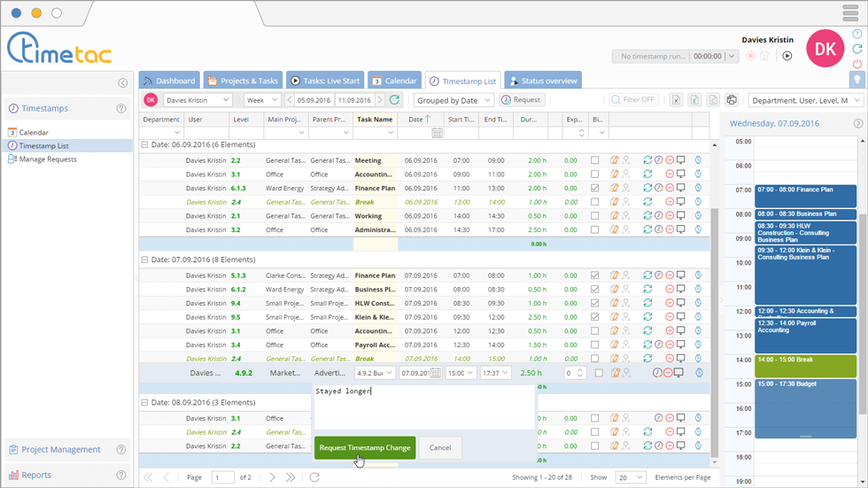Image resolution: width=868 pixels, height=488 pixels.
Task: Open the Week period dropdown
Action: click(x=262, y=100)
